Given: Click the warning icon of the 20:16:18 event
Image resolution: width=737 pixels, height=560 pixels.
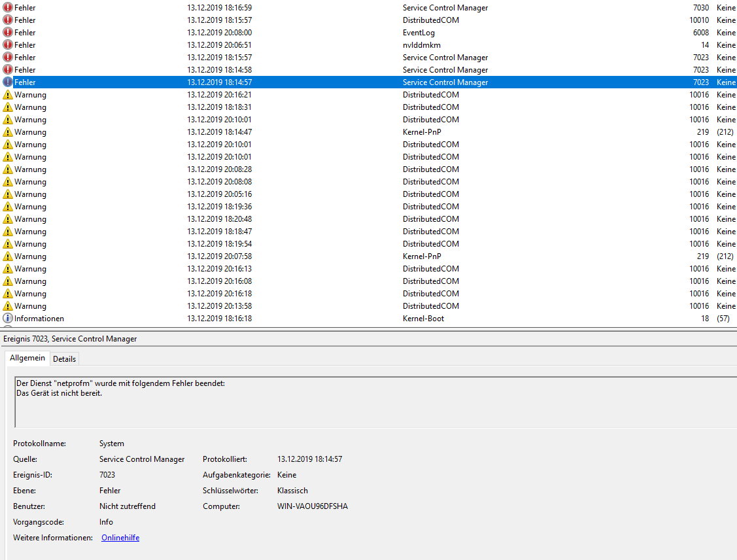Looking at the screenshot, I should point(8,293).
